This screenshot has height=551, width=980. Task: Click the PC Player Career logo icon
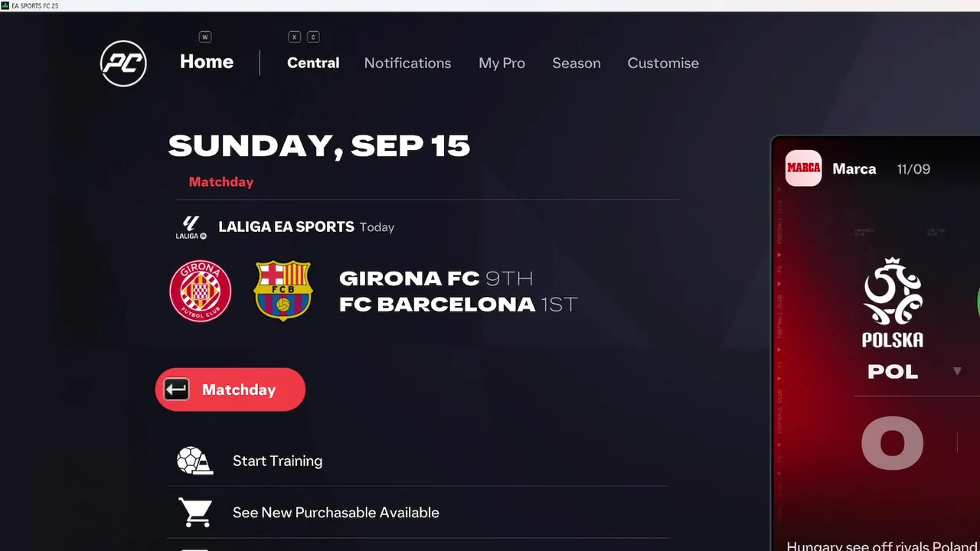[123, 64]
